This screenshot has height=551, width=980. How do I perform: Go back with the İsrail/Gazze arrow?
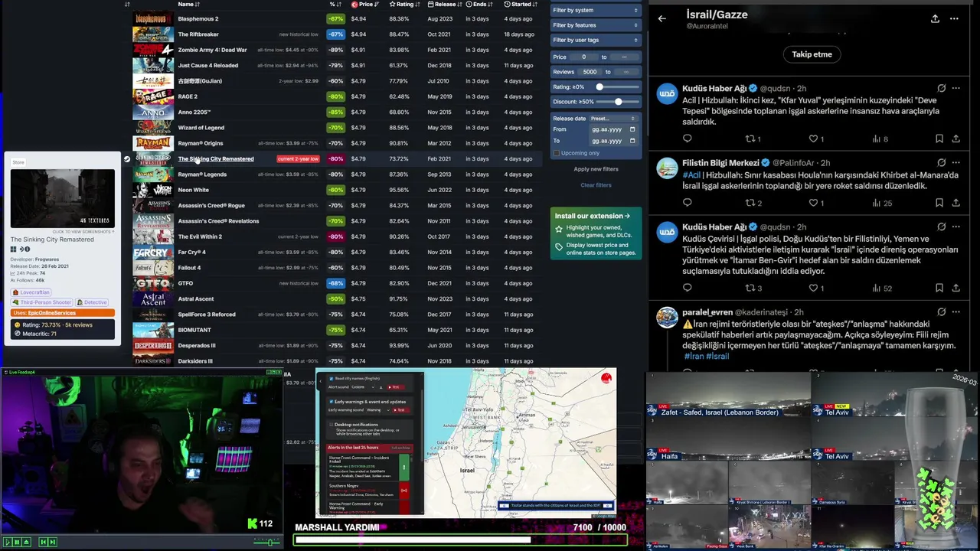tap(662, 18)
